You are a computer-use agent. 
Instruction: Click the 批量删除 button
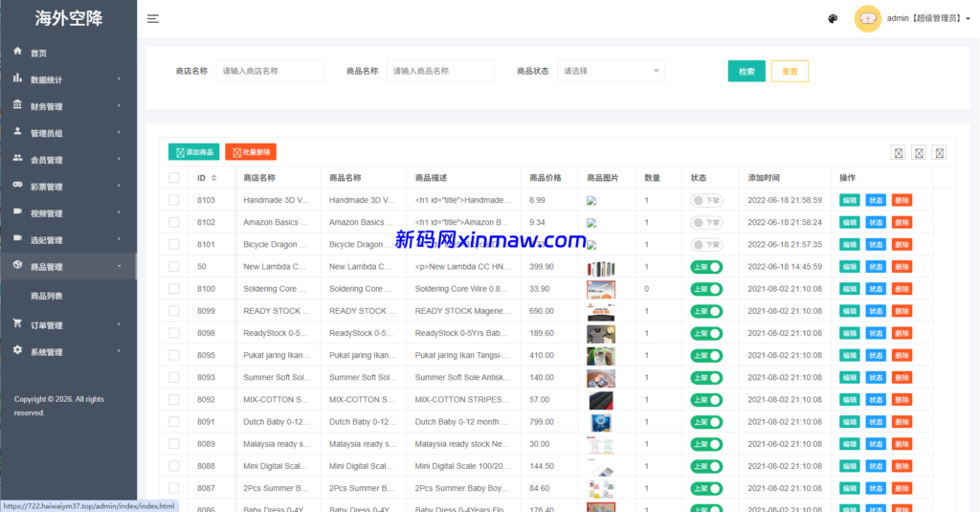(251, 152)
